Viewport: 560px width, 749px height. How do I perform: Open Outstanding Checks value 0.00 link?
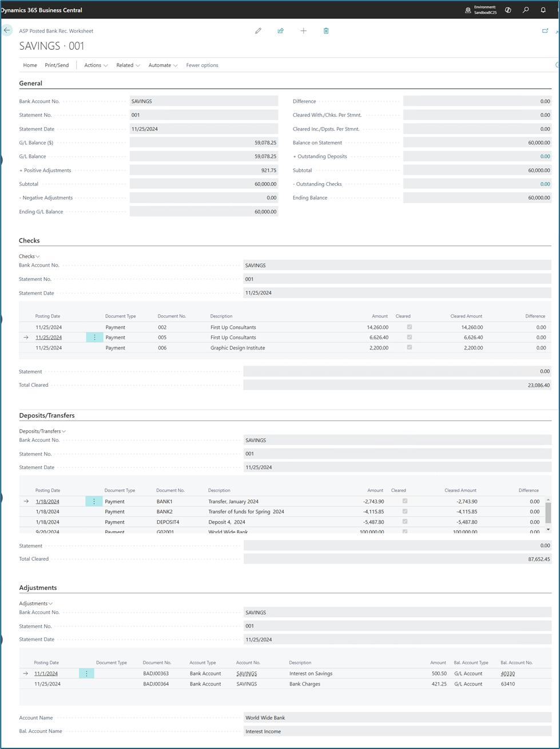tap(545, 184)
